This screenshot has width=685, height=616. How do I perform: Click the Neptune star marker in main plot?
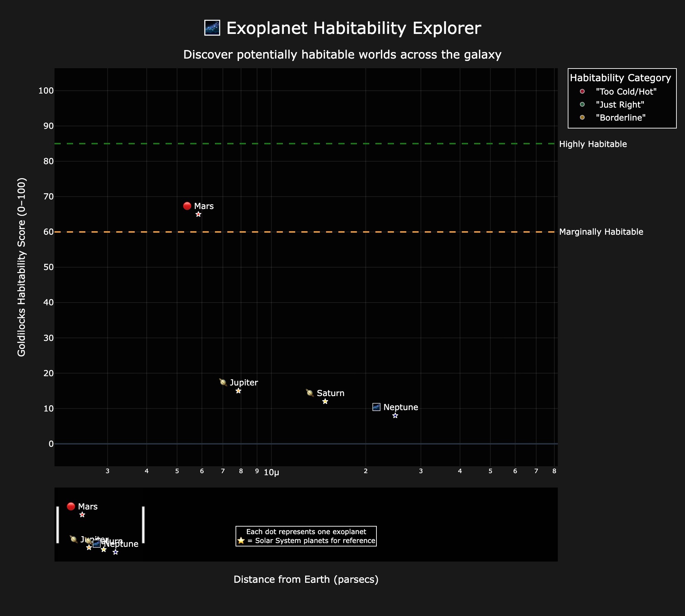395,416
